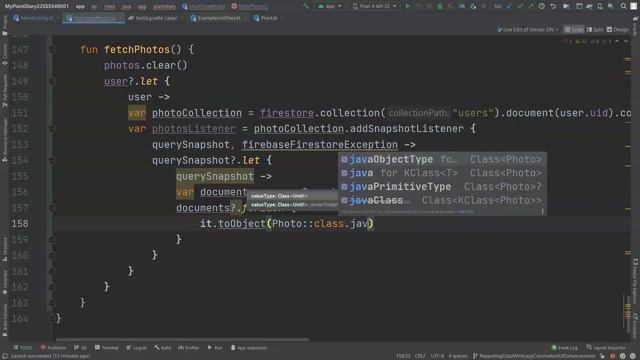Run the app with the green play button
The height and width of the screenshot is (360, 640).
[x=407, y=6]
